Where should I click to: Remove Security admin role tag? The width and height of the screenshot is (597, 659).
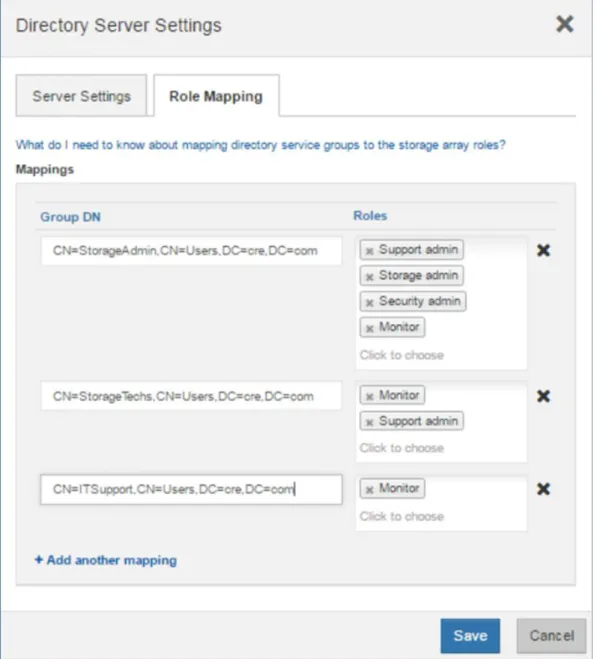click(370, 302)
